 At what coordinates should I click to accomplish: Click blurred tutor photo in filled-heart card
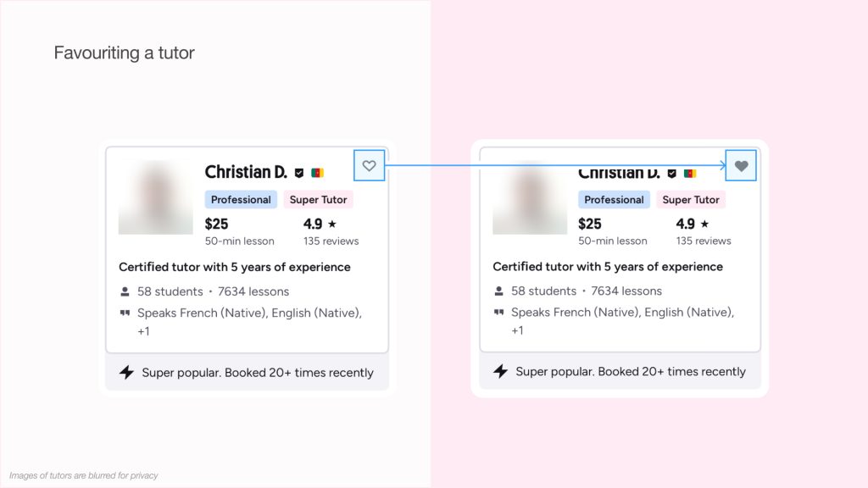click(x=530, y=197)
